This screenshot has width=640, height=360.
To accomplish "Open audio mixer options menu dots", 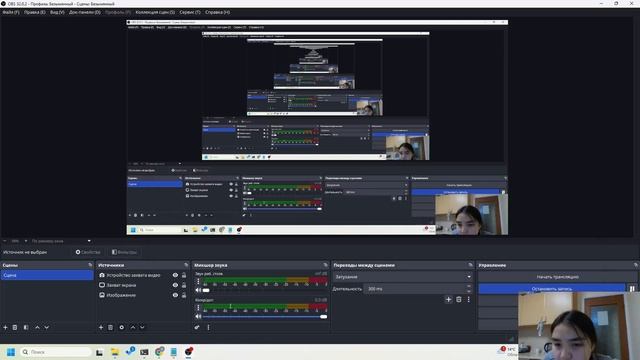I will pyautogui.click(x=209, y=327).
